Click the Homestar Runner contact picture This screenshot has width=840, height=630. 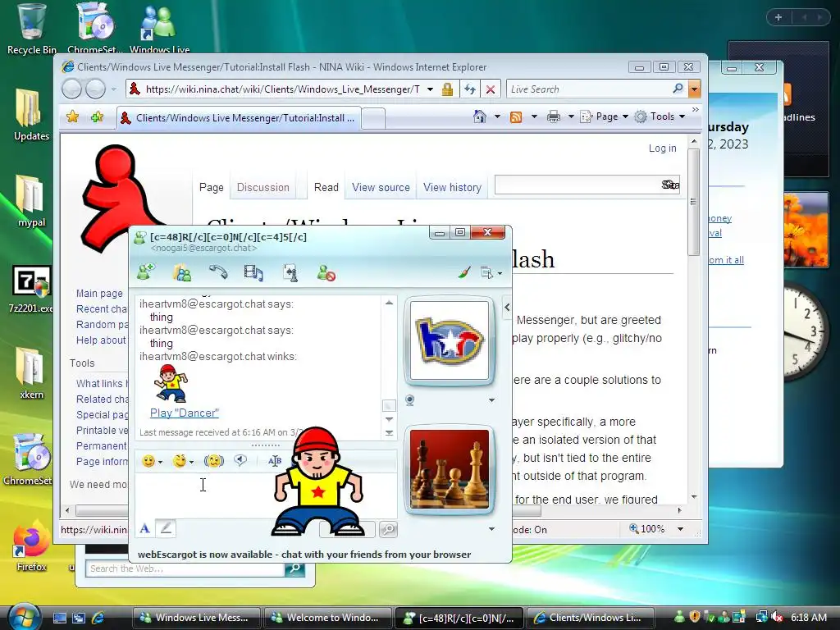[x=449, y=340]
